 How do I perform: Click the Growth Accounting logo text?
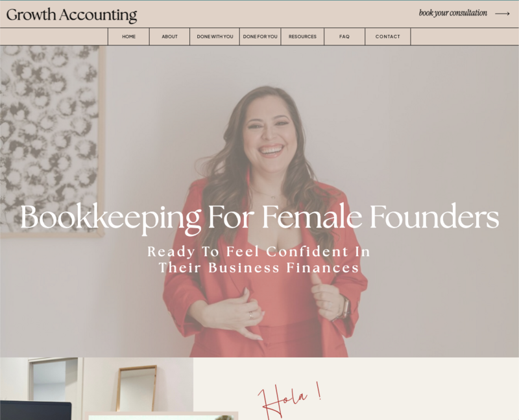71,15
